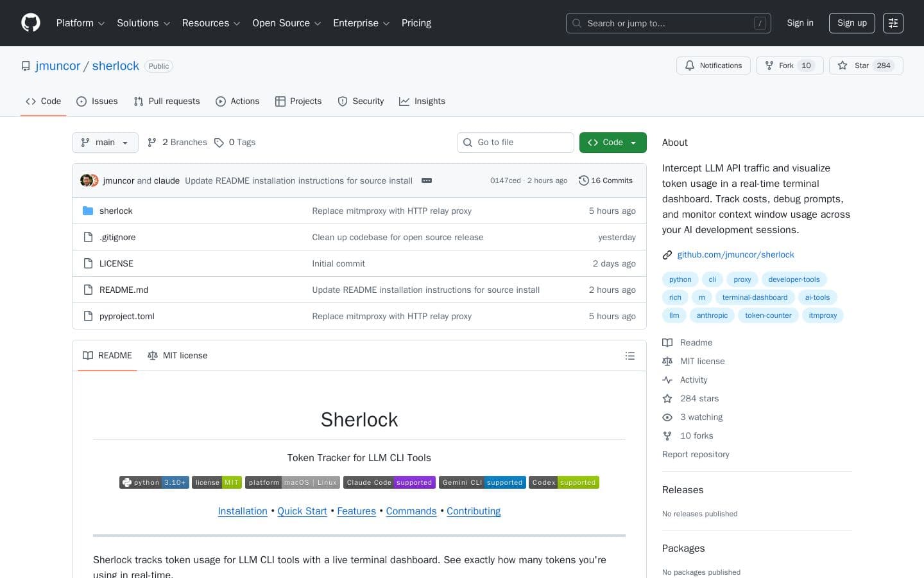The width and height of the screenshot is (924, 578).
Task: Open the README outline icon
Action: 630,355
